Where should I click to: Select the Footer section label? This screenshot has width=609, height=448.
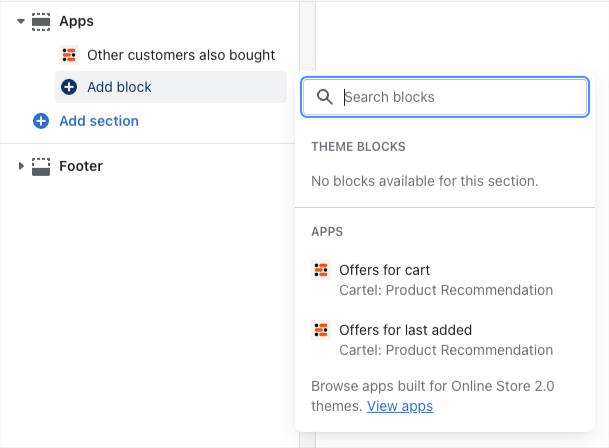[x=81, y=166]
